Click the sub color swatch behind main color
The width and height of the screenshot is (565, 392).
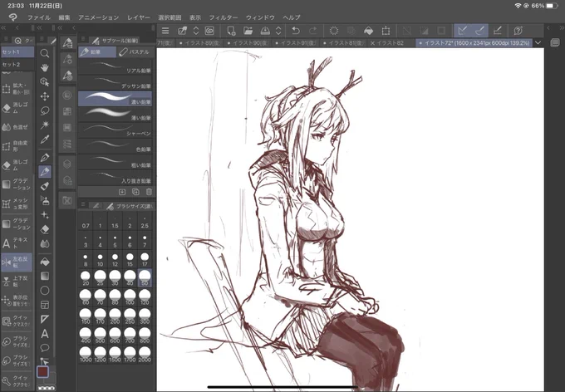52,379
